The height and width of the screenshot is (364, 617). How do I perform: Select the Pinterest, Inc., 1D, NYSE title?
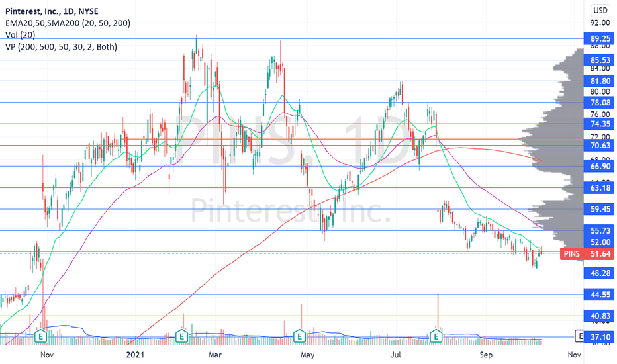(x=52, y=11)
